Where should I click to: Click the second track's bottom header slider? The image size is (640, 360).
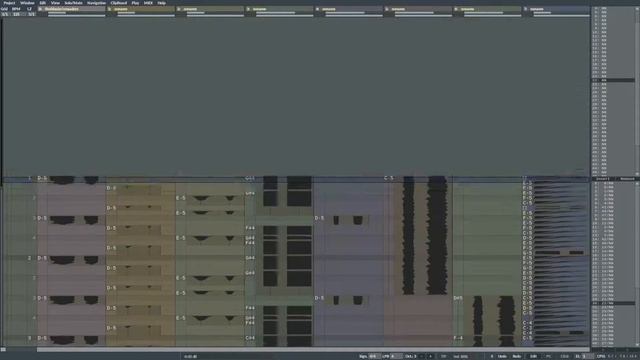pyautogui.click(x=146, y=16)
